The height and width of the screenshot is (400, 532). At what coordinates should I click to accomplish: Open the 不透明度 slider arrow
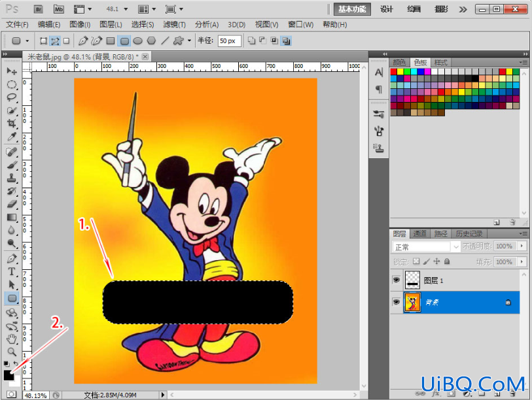coord(522,246)
